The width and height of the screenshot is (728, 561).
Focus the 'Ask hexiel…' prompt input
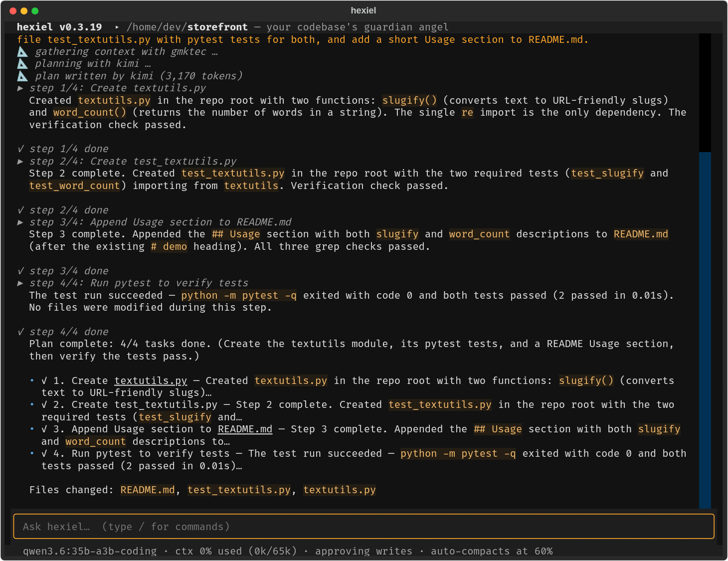point(364,527)
